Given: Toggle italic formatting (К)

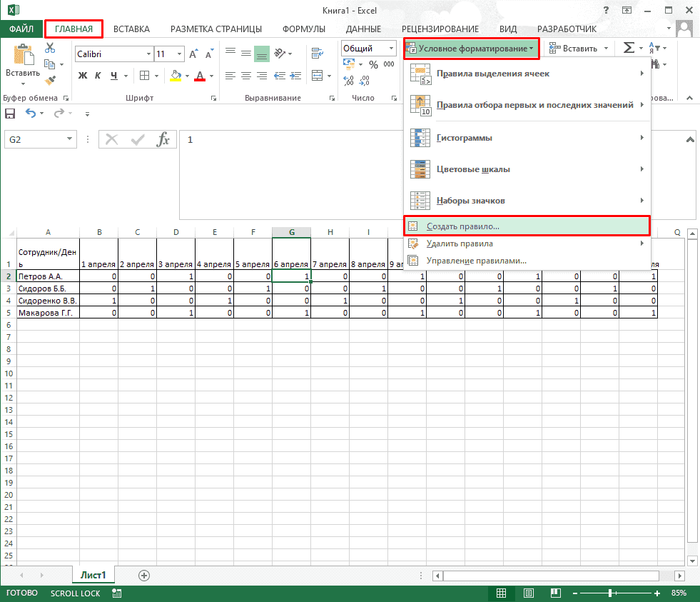Looking at the screenshot, I should [98, 76].
